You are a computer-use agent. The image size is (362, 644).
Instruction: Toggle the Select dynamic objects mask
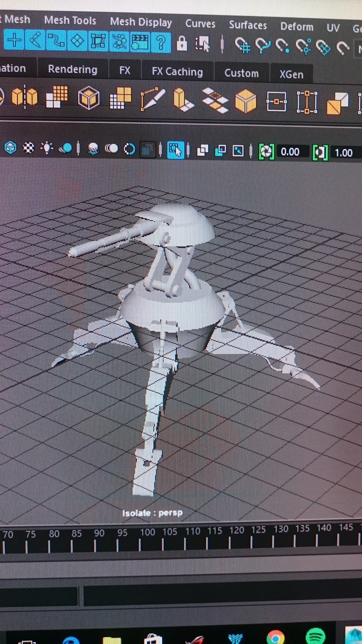click(119, 42)
